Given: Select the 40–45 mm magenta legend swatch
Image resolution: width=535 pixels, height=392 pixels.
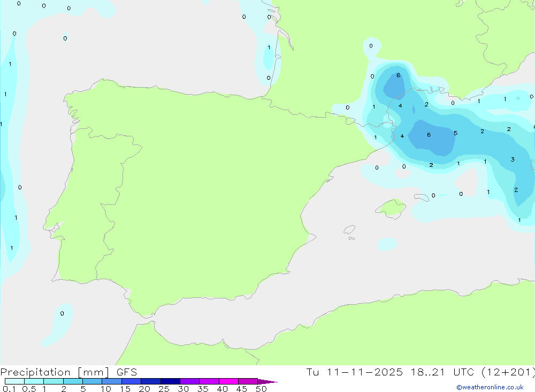Looking at the screenshot, I should (228, 381).
